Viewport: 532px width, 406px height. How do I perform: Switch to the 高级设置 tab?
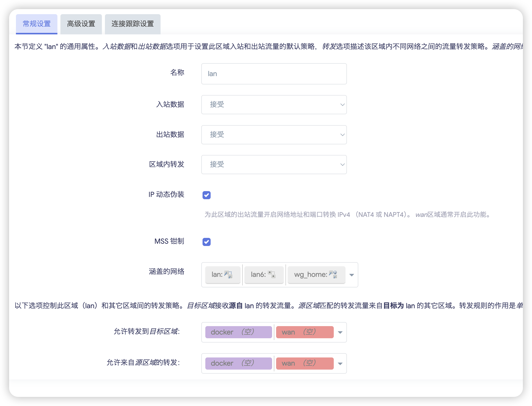(81, 24)
